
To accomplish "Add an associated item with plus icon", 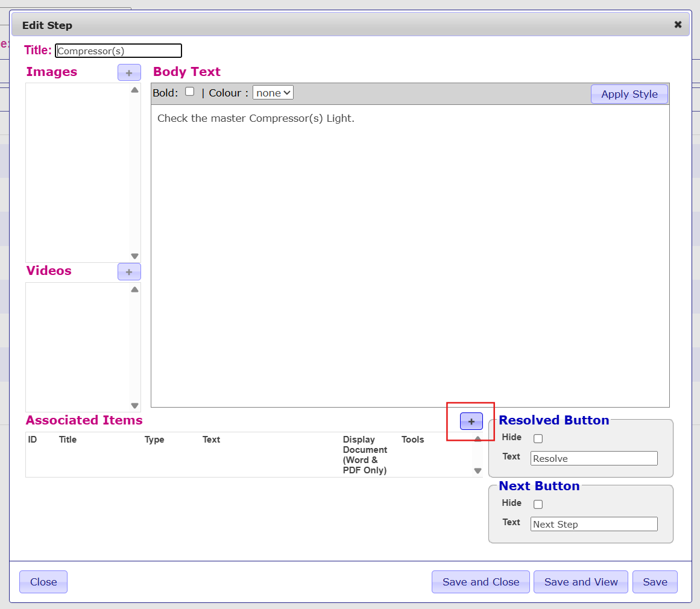I will (x=471, y=421).
